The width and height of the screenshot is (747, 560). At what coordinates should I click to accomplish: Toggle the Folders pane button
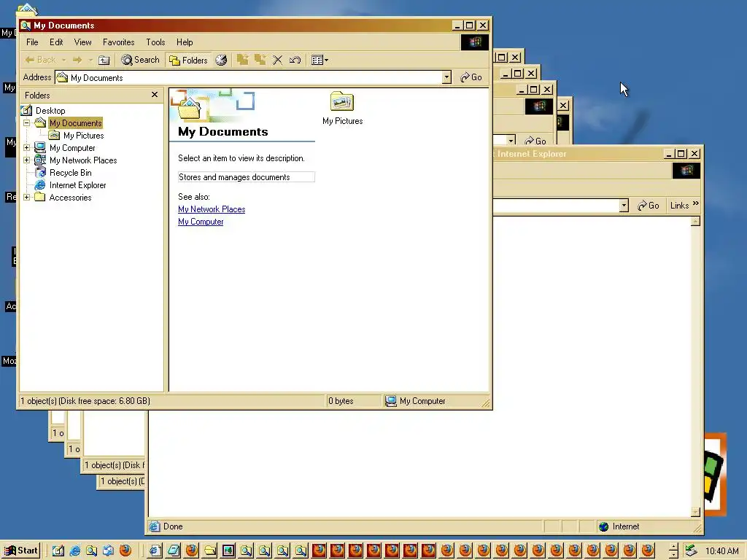pyautogui.click(x=189, y=60)
